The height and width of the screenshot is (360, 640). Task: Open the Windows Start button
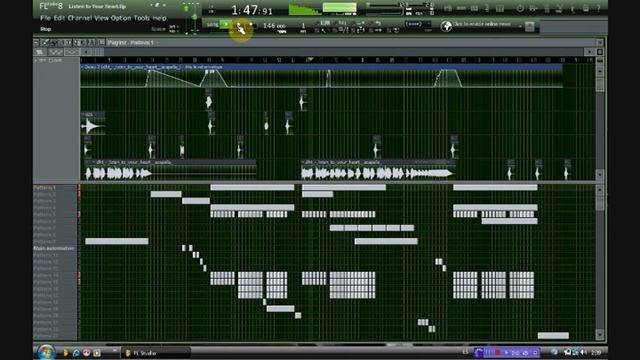46,352
